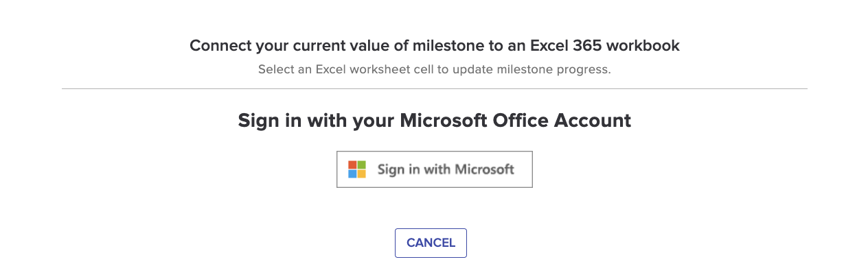Click the "Select an Excel worksheet cell" subtitle
Screen dimensions: 868x277
(x=434, y=69)
